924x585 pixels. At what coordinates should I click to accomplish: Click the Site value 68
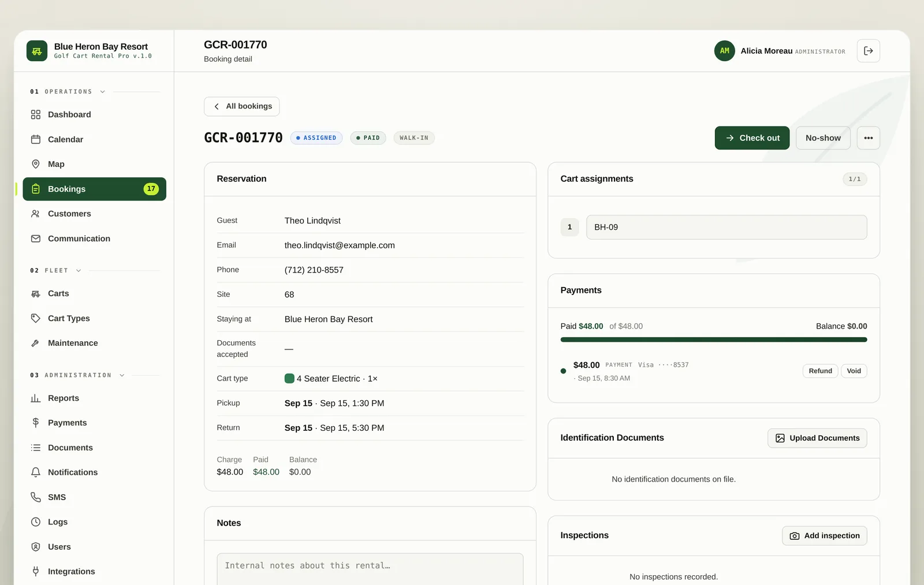pyautogui.click(x=289, y=295)
